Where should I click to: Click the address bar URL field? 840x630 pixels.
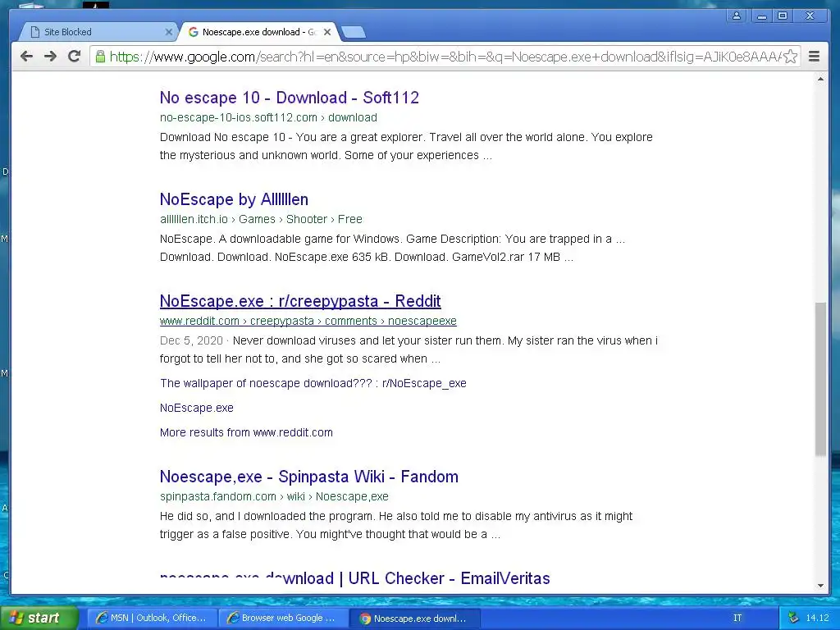click(x=445, y=57)
